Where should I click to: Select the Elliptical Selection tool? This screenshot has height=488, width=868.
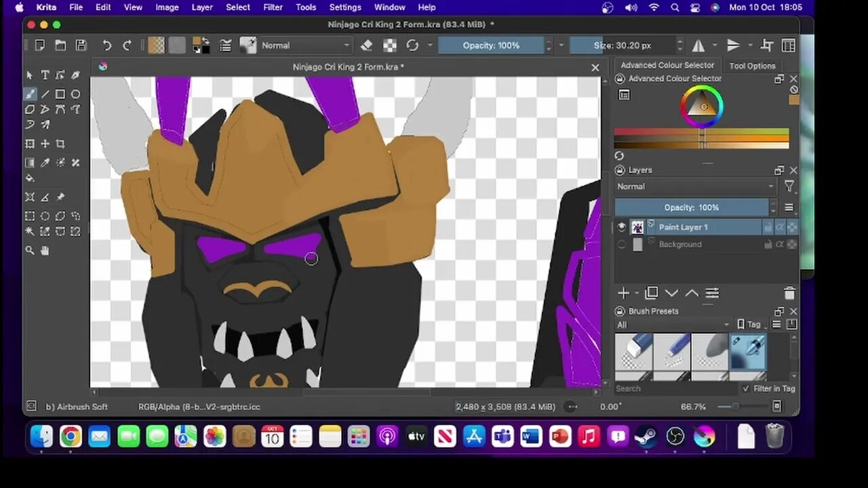pos(45,216)
